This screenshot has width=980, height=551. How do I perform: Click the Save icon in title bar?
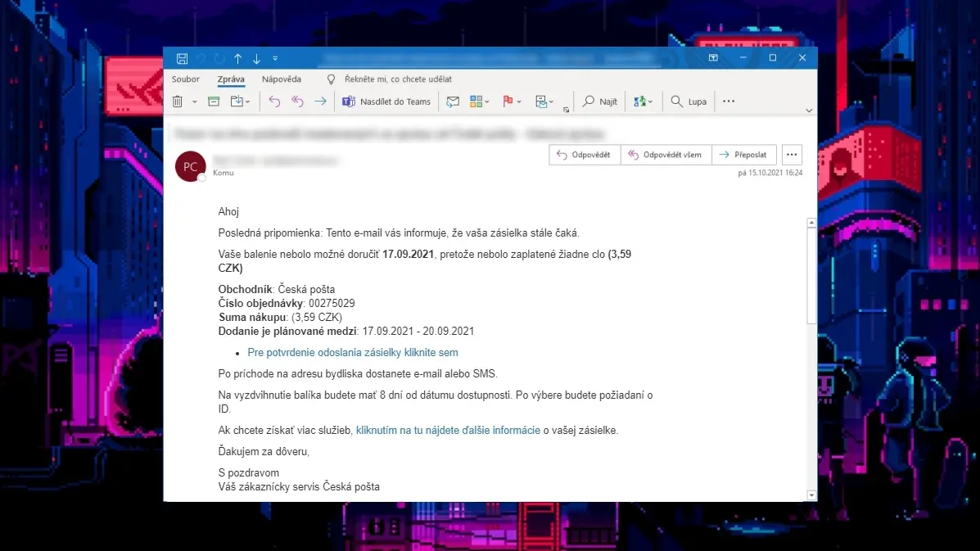[182, 58]
